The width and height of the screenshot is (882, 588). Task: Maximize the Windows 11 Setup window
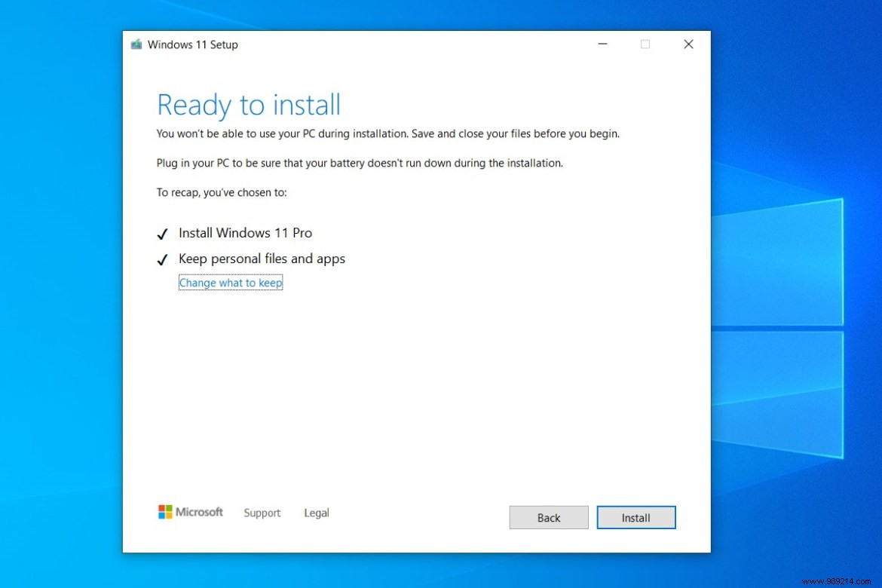645,44
